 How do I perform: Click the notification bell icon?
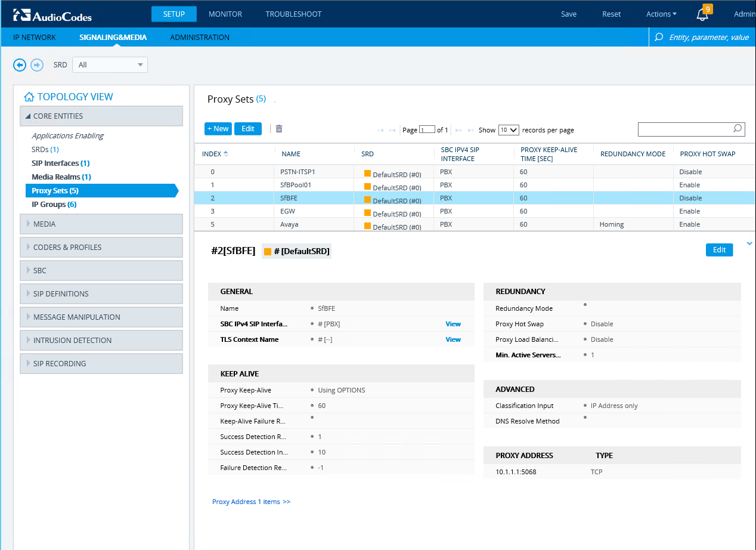703,14
